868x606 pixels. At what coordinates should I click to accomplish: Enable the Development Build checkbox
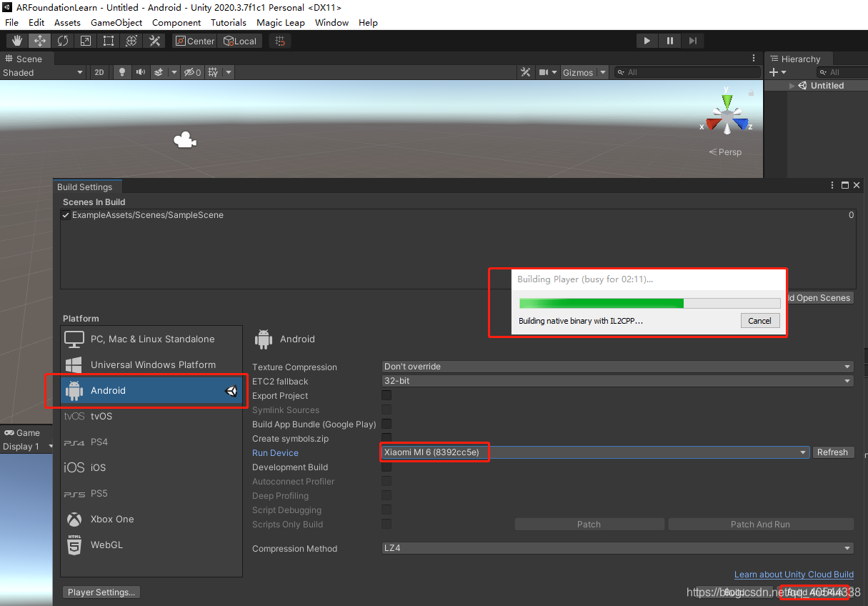pos(386,467)
